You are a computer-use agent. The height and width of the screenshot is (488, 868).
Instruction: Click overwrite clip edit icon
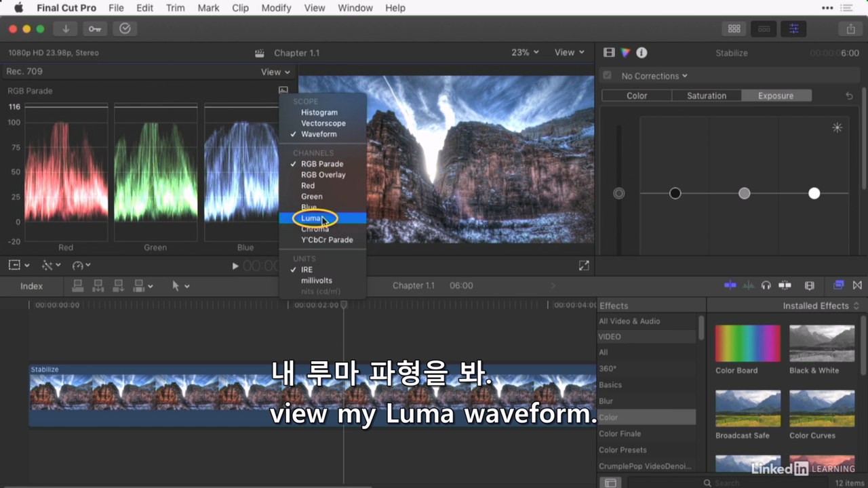coord(139,286)
